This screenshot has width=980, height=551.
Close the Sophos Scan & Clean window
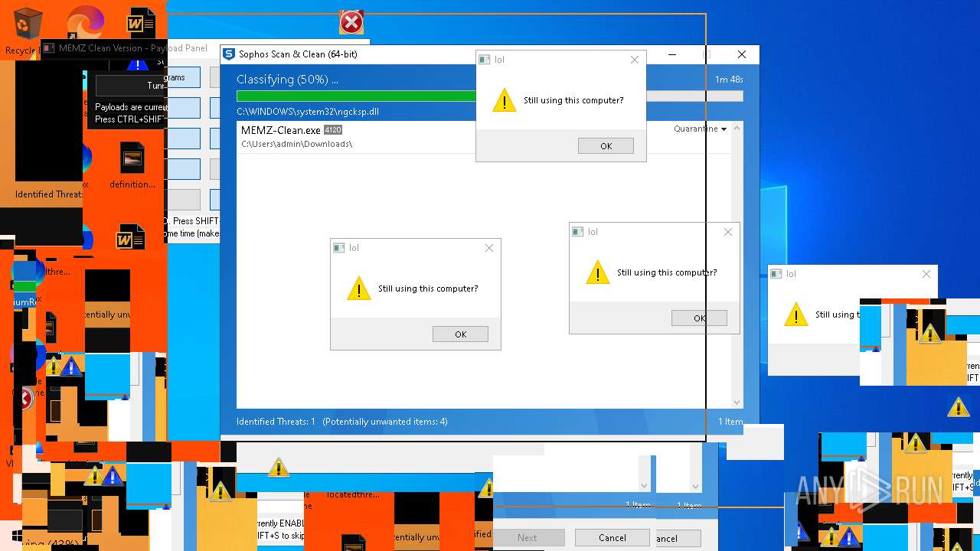pos(741,54)
